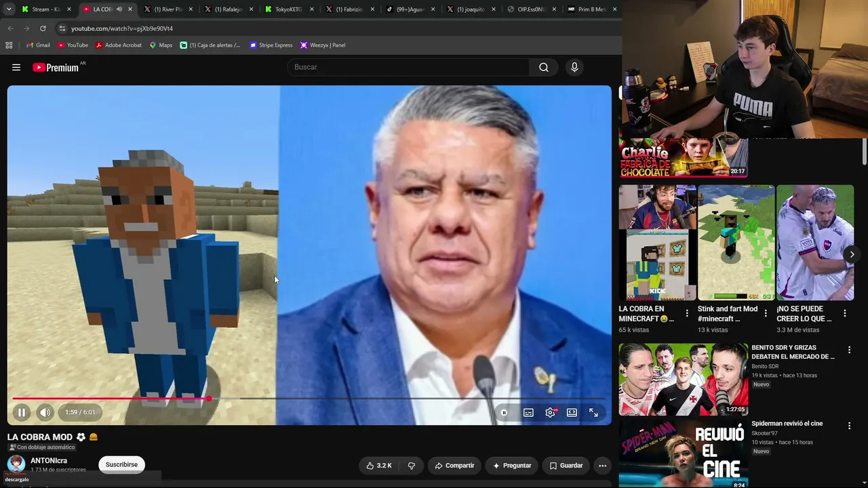Toggle subtitles on the video player

[x=528, y=412]
